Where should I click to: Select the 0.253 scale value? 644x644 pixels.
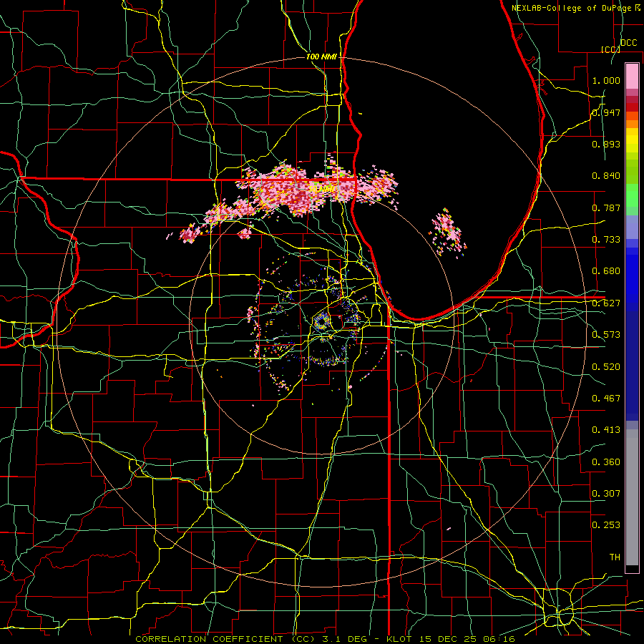(x=606, y=525)
